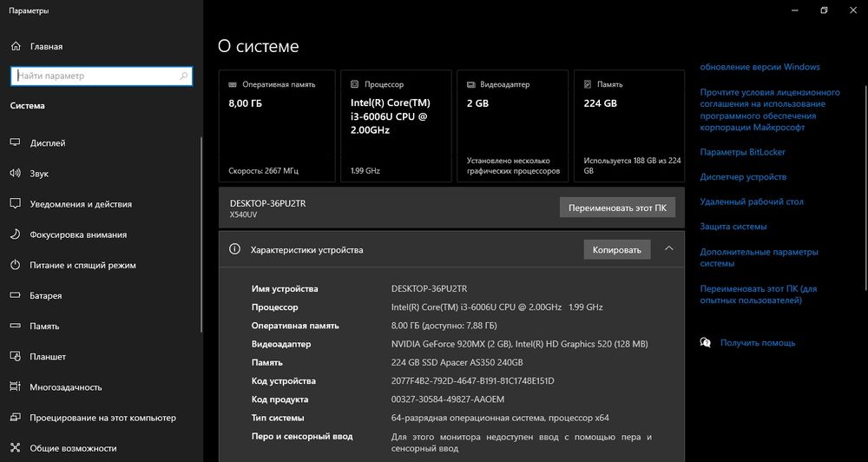
Task: Click the Скорость: 2667 МГц text
Action: 264,171
